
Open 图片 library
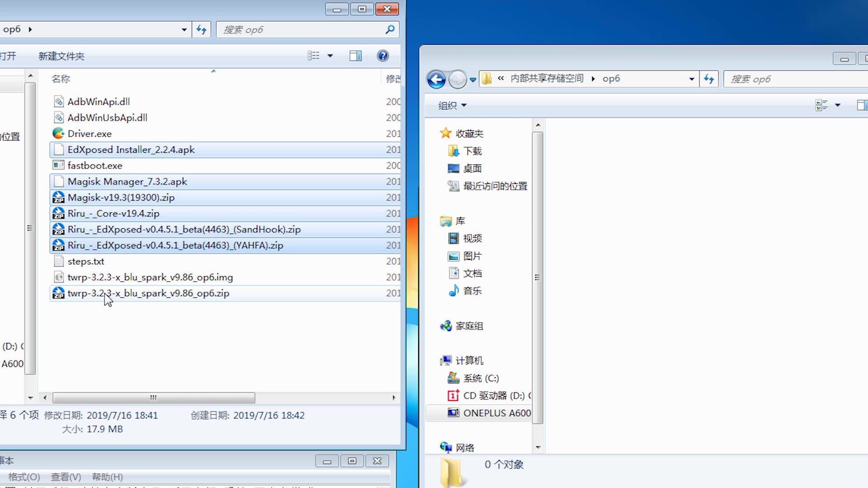tap(472, 256)
